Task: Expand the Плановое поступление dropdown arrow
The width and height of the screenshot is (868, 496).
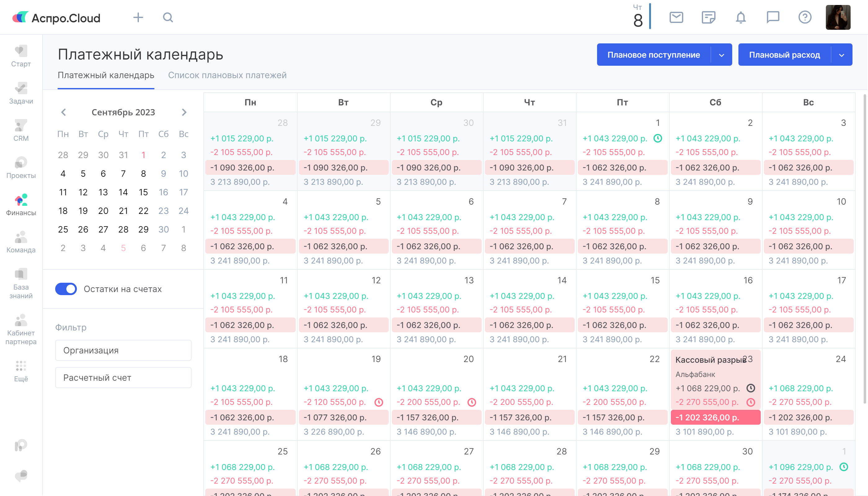Action: (721, 55)
